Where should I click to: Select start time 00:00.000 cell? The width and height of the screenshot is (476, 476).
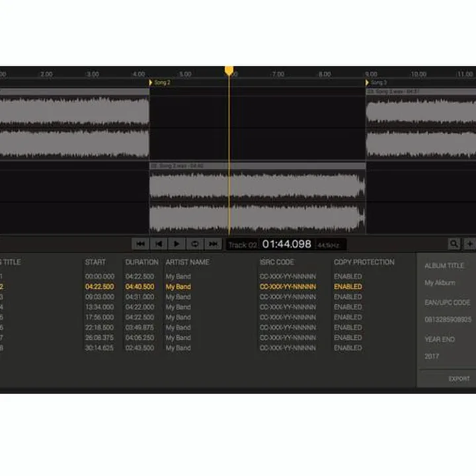point(100,276)
